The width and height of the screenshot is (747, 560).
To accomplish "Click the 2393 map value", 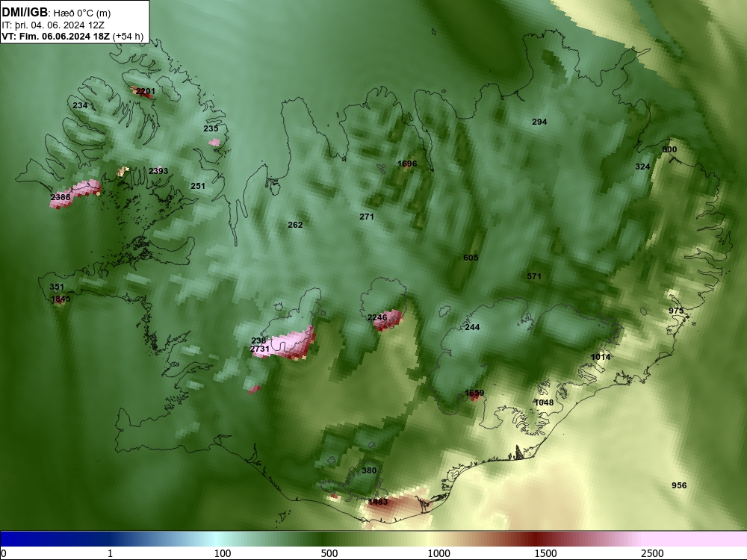I will point(158,171).
